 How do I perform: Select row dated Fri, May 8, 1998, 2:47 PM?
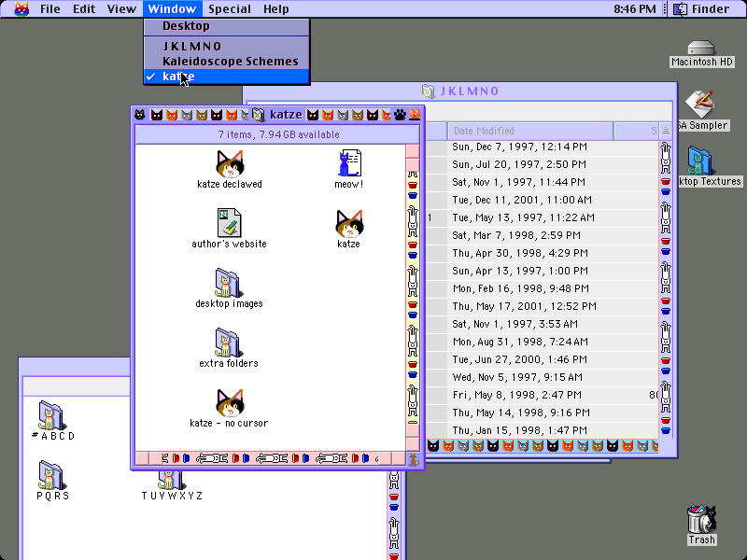(x=543, y=395)
